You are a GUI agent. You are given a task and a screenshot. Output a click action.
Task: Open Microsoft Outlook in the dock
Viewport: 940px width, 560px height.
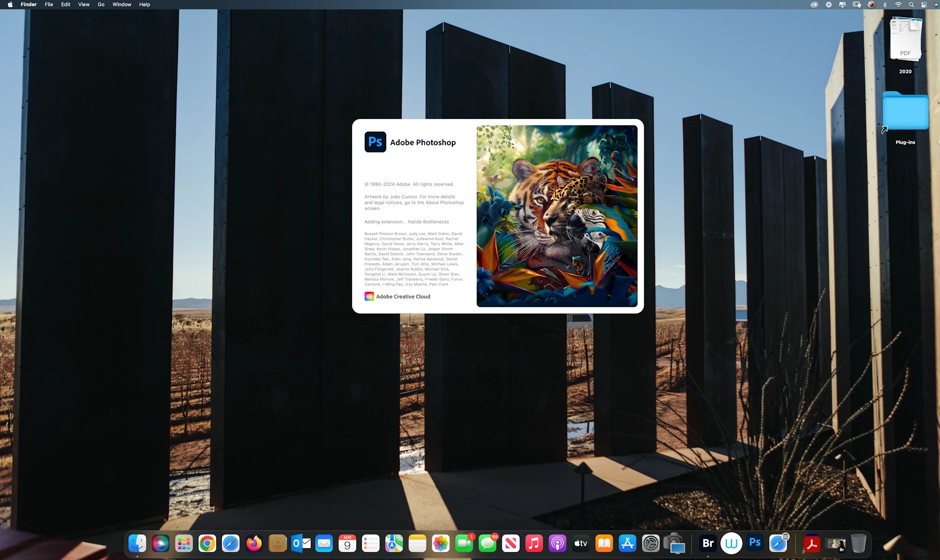point(301,544)
